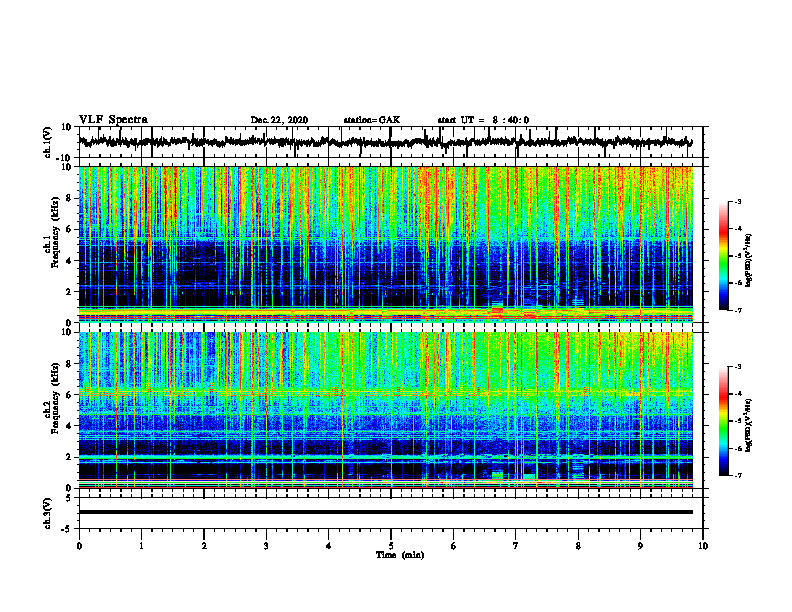Click the ch.2 spectrogram panel
The height and width of the screenshot is (612, 792).
[385, 410]
